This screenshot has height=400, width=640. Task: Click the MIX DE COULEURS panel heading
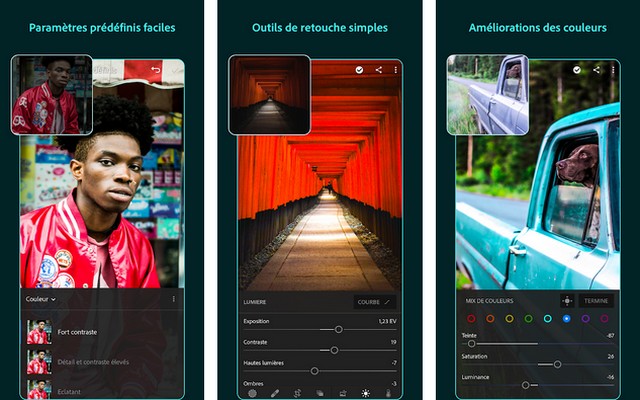[x=489, y=301]
